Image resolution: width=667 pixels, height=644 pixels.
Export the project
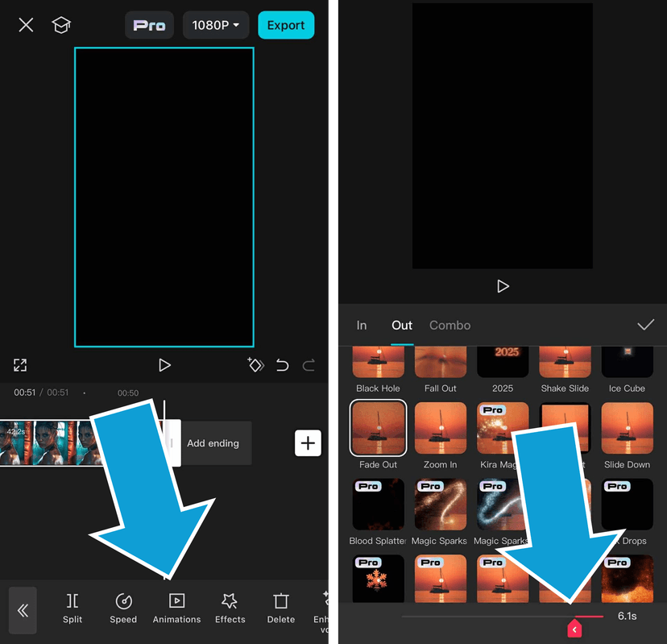(286, 24)
